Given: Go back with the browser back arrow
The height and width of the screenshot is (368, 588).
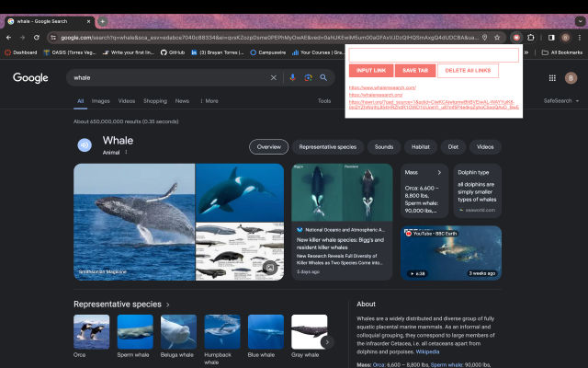Looking at the screenshot, I should coord(8,38).
